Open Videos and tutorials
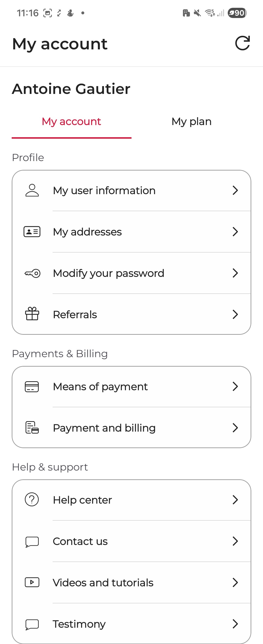This screenshot has height=644, width=263. click(x=103, y=582)
